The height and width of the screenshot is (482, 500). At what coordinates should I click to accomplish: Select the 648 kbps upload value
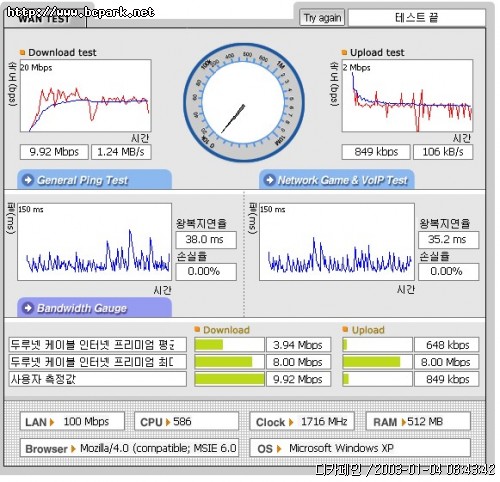pos(447,345)
